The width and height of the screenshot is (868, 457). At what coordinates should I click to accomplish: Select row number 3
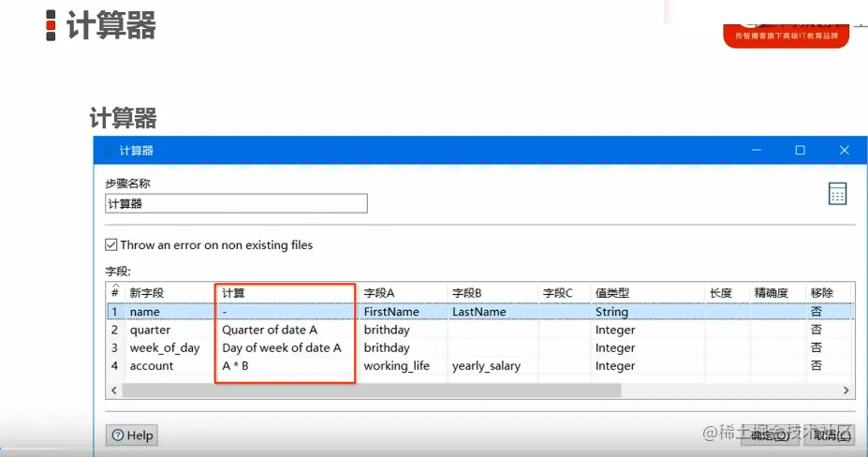tap(114, 347)
